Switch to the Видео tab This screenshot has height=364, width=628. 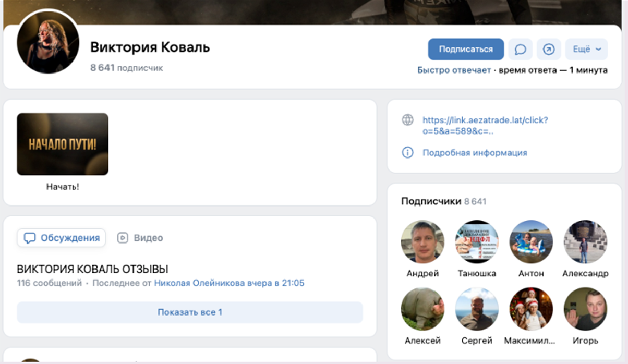[140, 238]
